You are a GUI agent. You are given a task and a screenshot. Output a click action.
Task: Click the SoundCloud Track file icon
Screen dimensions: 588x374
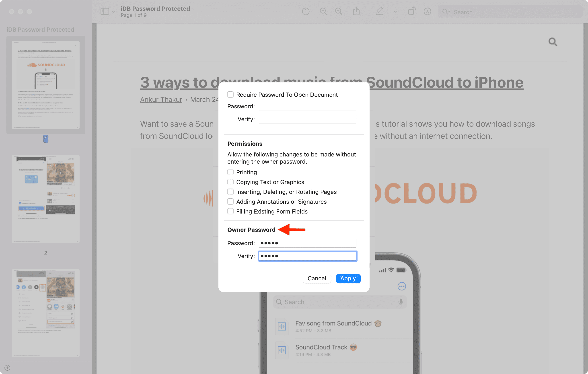click(282, 350)
